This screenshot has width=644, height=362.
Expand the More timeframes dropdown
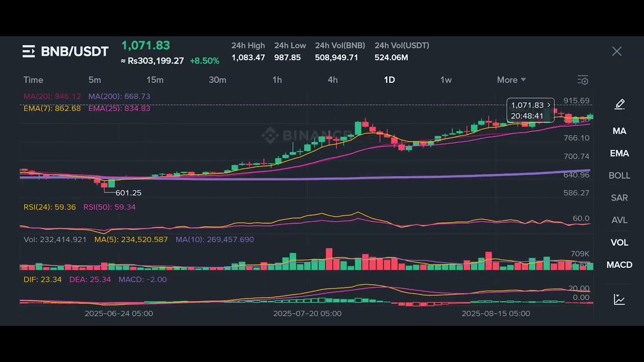pos(511,80)
